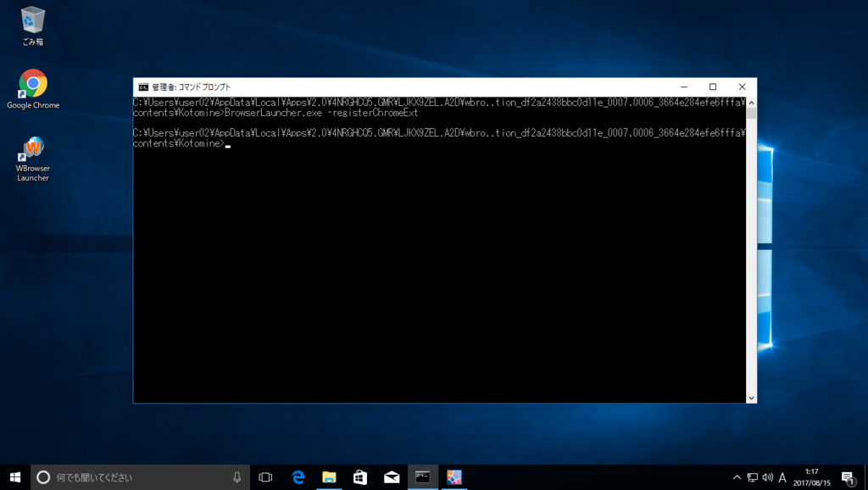Viewport: 868px width, 490px height.
Task: Select the WBrowser Launcher desktop shortcut
Action: [33, 159]
